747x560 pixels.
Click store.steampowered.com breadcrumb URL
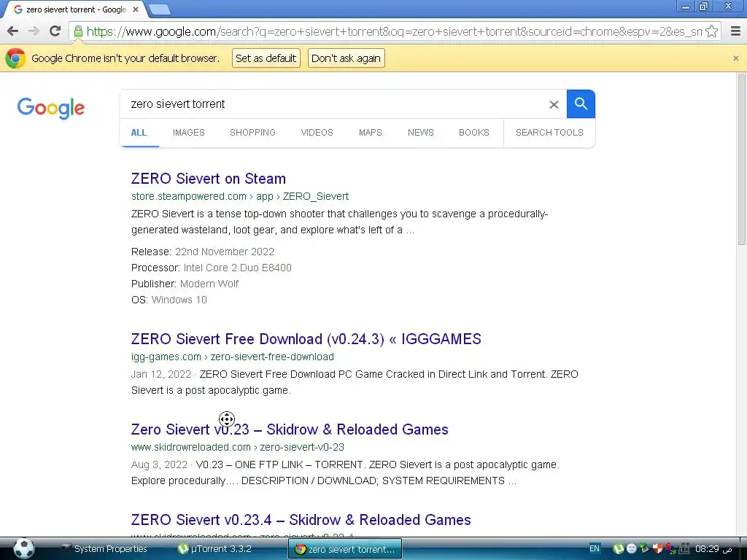click(239, 196)
